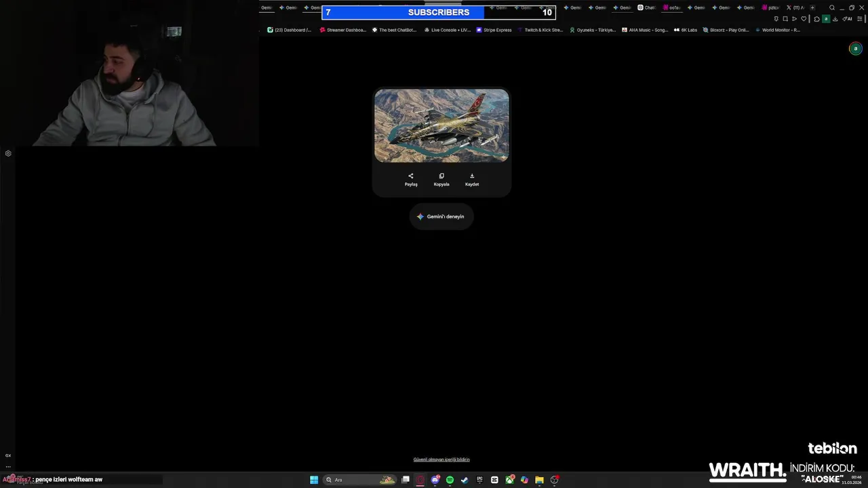Click the player triangle icon in toolbar
Viewport: 868px width, 488px height.
tap(794, 19)
